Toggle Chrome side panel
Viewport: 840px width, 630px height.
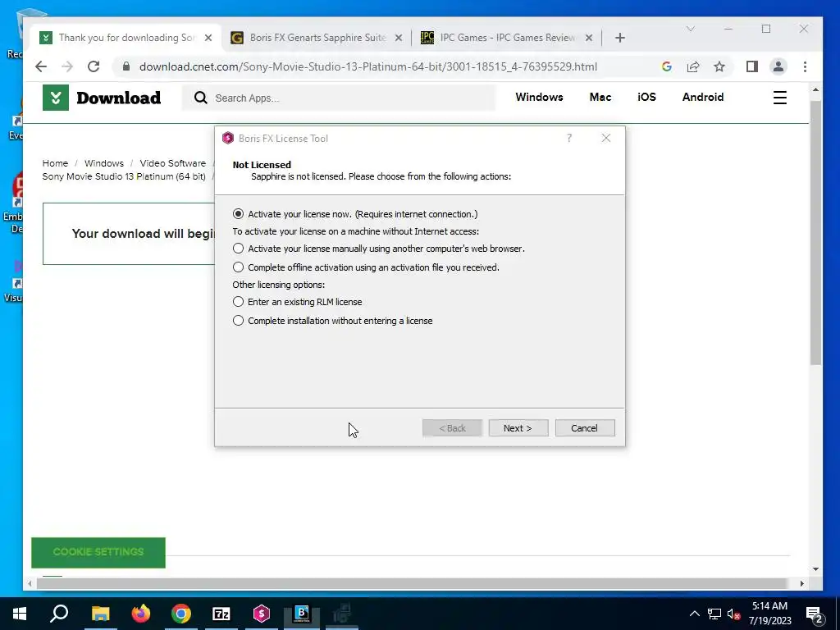point(751,66)
